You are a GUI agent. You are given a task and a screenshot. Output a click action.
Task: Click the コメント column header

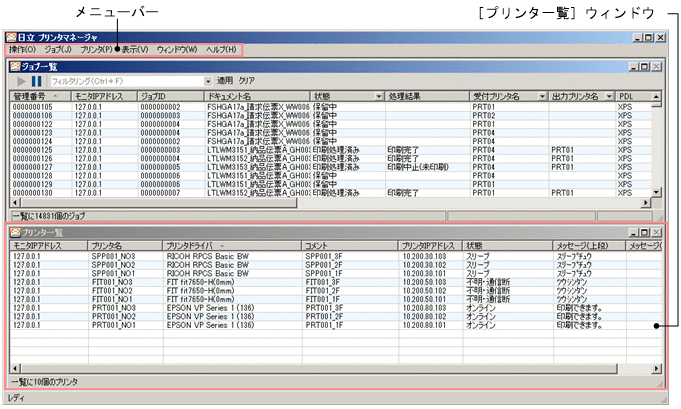click(349, 246)
